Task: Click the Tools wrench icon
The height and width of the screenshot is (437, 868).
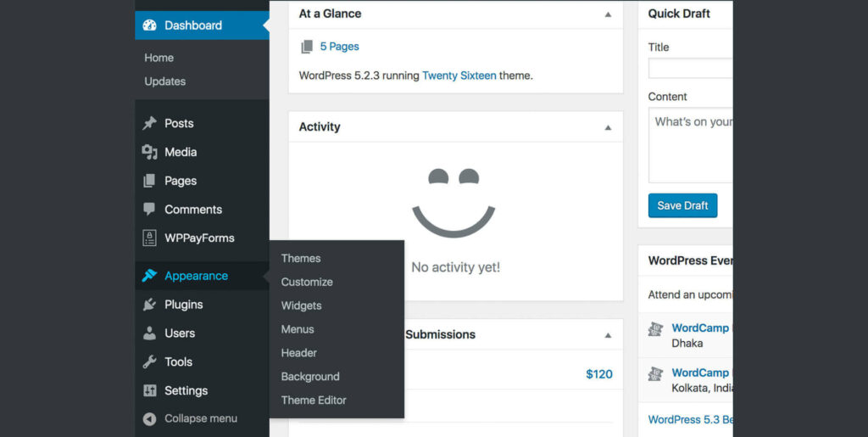Action: (x=149, y=361)
